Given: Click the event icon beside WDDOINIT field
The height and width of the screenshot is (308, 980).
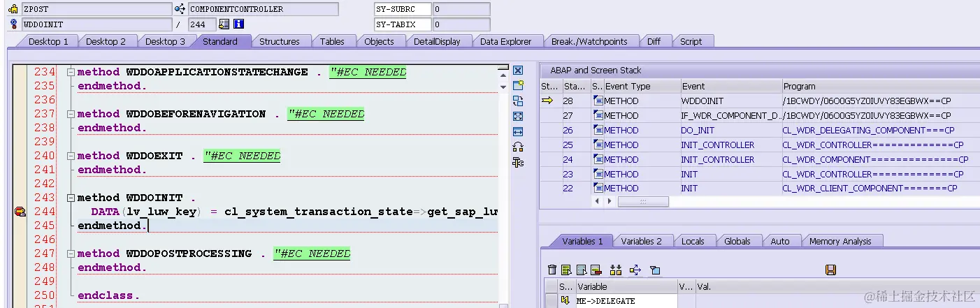Looking at the screenshot, I should coord(13,24).
